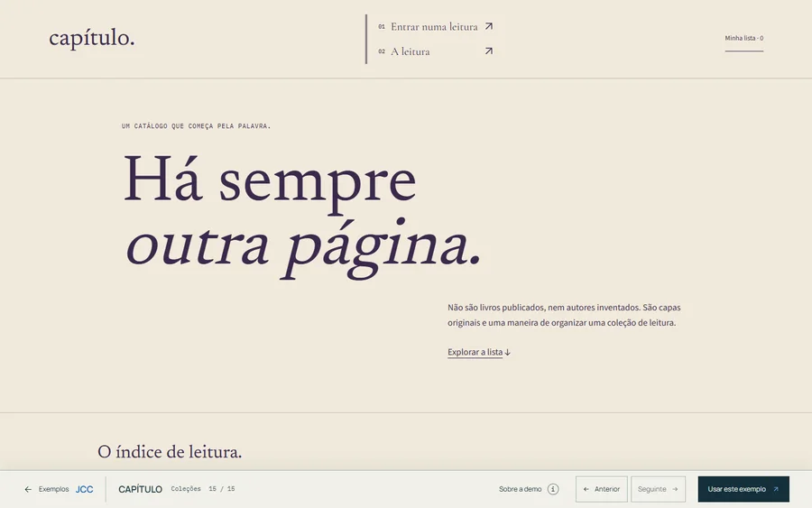Click the O índice de leitura. heading
The height and width of the screenshot is (508, 812).
coord(170,451)
